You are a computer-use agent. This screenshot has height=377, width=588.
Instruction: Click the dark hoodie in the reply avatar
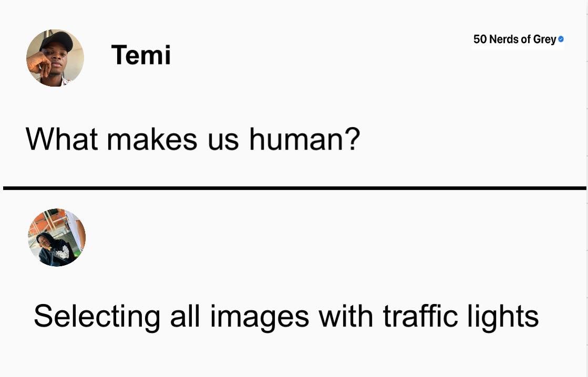point(56,253)
